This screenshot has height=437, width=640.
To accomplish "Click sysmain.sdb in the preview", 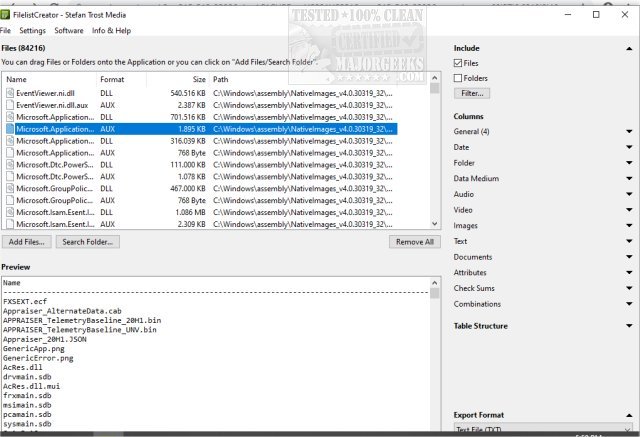I will 27,424.
